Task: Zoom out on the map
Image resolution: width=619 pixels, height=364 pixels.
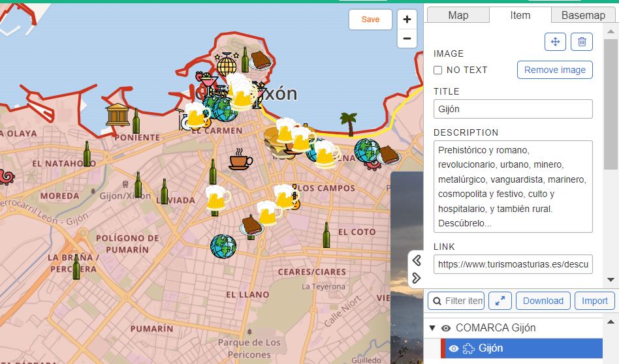Action: (407, 39)
